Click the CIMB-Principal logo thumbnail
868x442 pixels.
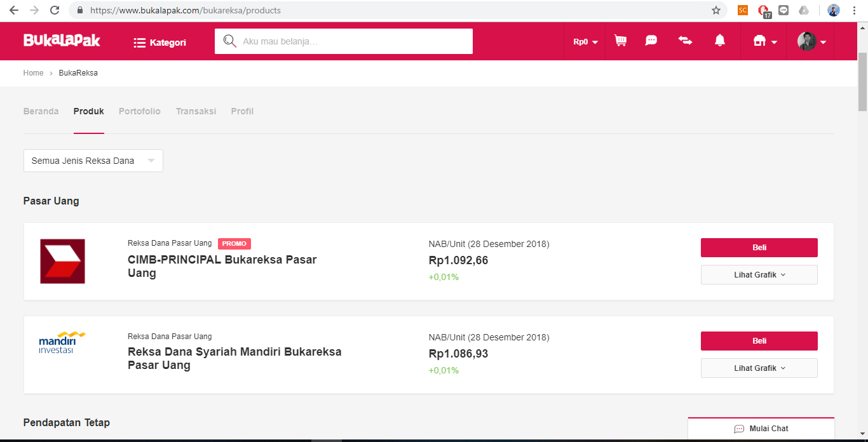(62, 261)
